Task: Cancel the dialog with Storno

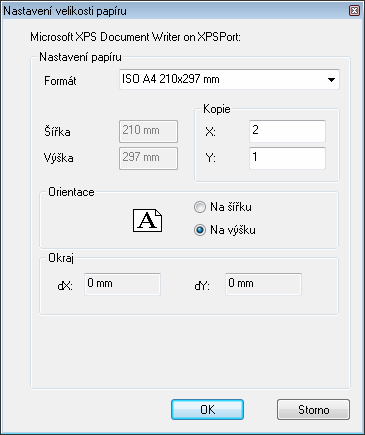Action: click(x=313, y=410)
